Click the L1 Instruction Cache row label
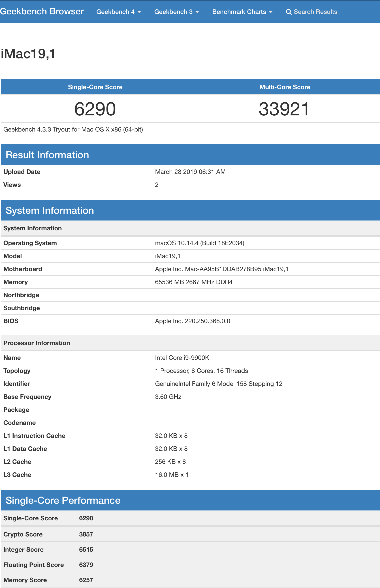The width and height of the screenshot is (380, 588). click(34, 436)
